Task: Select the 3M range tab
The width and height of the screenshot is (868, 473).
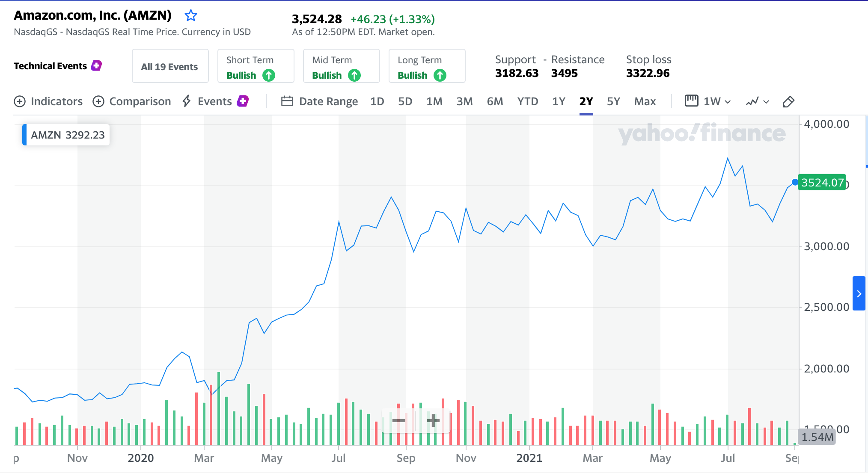Action: click(x=464, y=101)
